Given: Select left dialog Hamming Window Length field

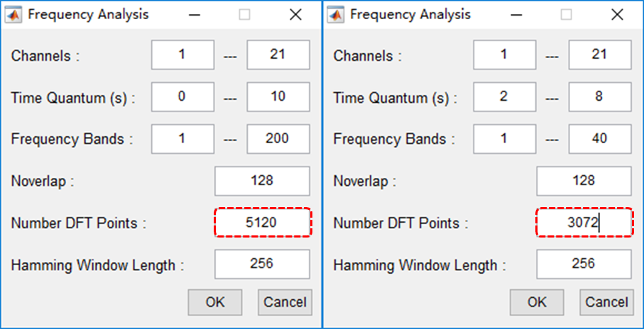Looking at the screenshot, I should coord(262,264).
